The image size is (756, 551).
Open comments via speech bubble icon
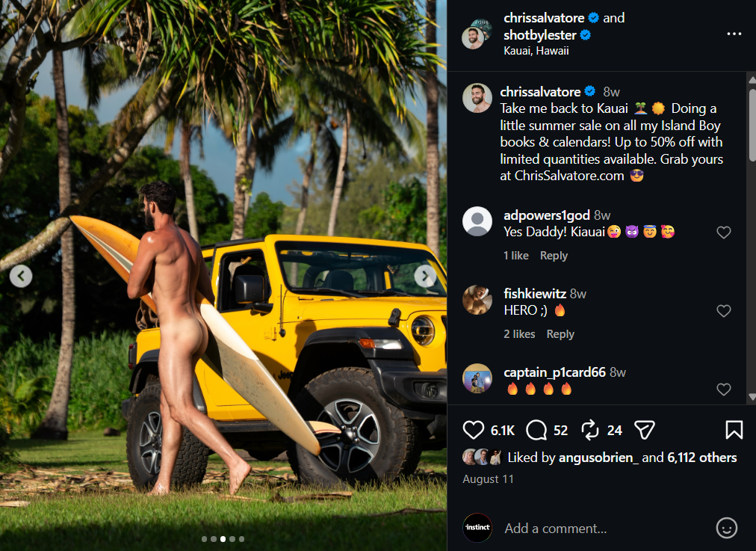pyautogui.click(x=536, y=430)
